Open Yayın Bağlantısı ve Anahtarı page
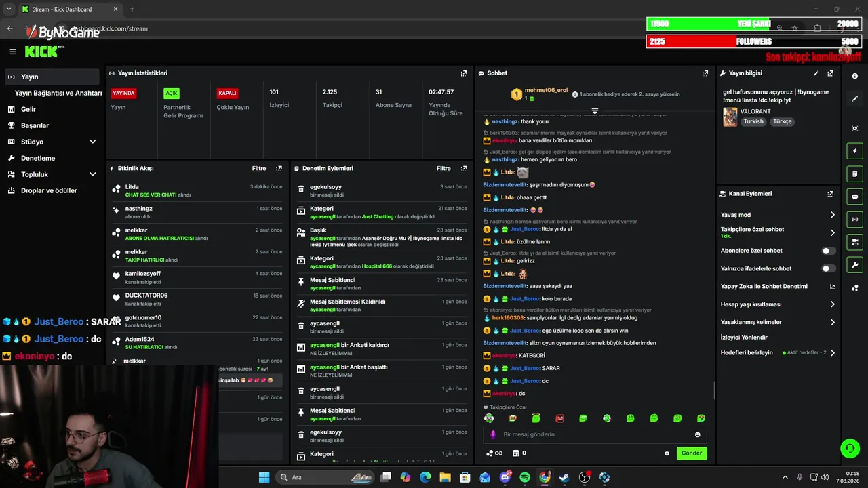 (x=58, y=93)
